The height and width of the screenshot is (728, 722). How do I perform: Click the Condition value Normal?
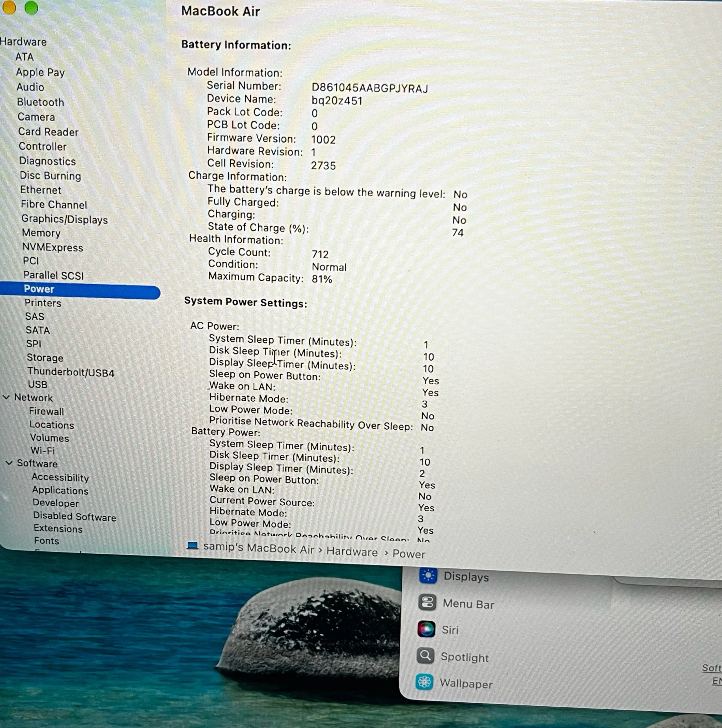point(329,267)
